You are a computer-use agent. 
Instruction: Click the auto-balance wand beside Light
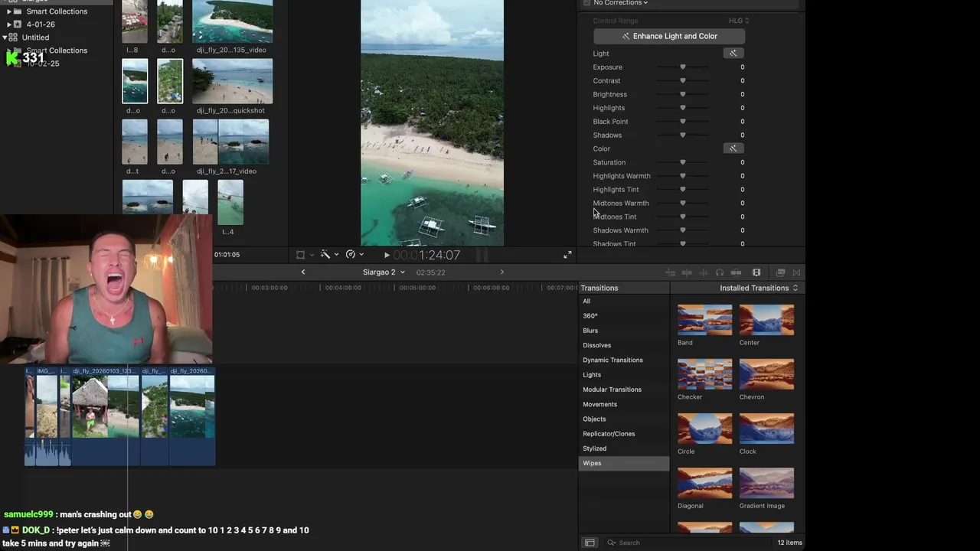point(733,54)
